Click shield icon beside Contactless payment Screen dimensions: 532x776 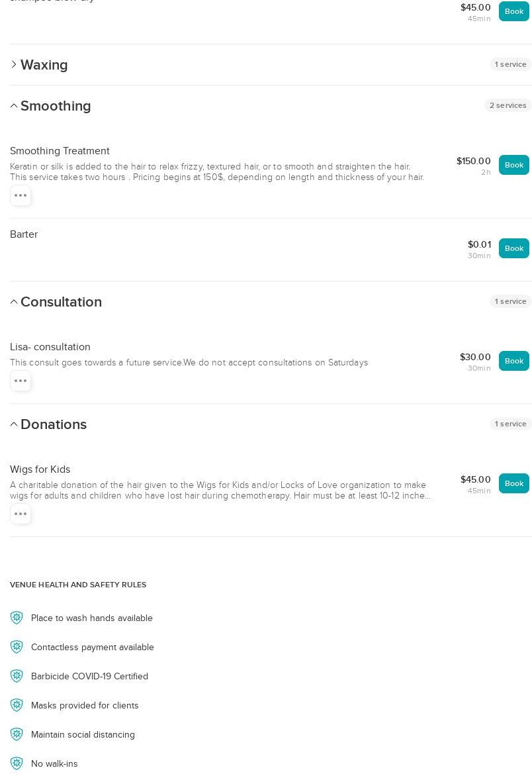[17, 647]
